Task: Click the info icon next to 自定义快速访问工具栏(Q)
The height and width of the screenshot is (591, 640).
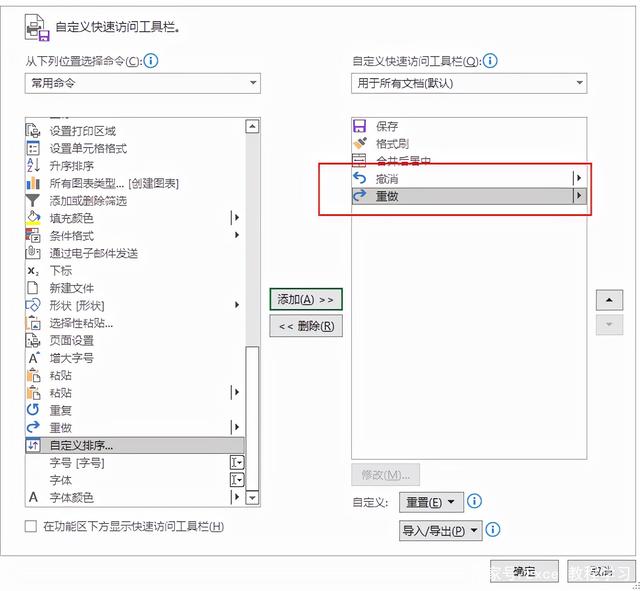Action: pyautogui.click(x=490, y=61)
